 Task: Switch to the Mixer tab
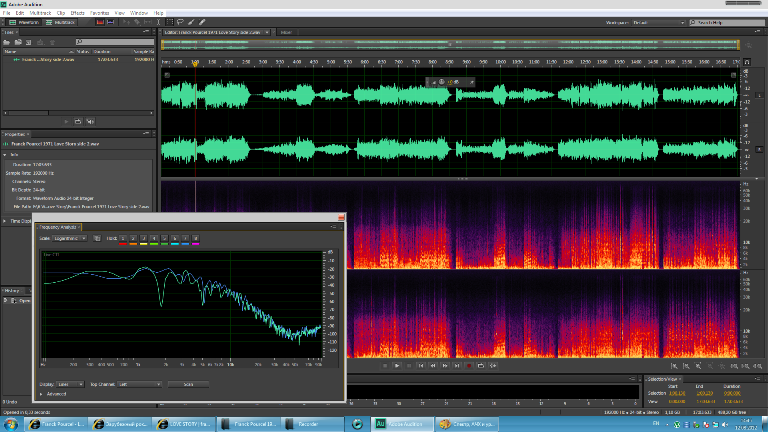286,32
